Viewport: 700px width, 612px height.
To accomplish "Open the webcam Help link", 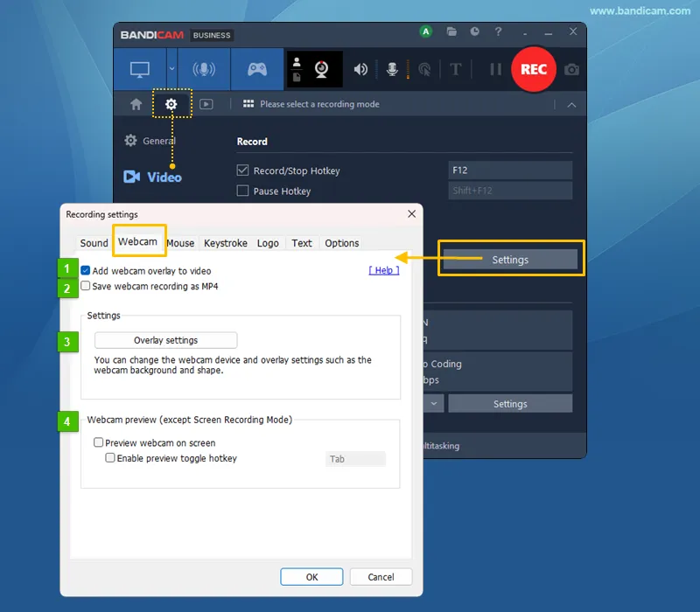I will [384, 270].
